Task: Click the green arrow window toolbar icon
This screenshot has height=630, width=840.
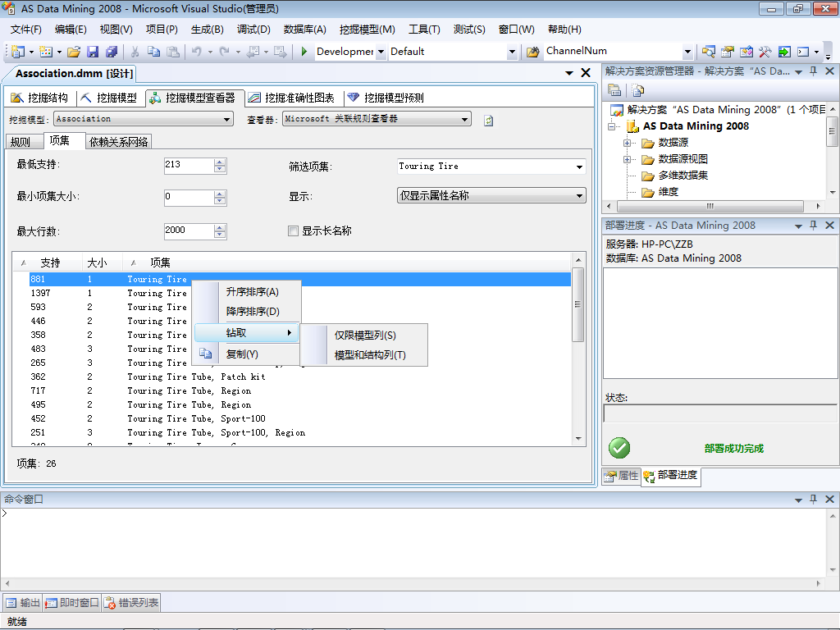Action: 784,52
